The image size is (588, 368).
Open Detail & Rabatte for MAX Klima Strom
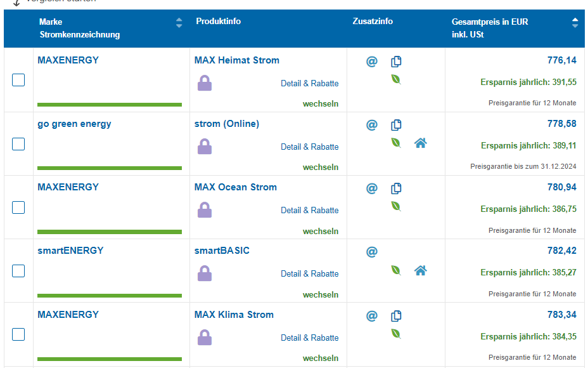tap(309, 338)
